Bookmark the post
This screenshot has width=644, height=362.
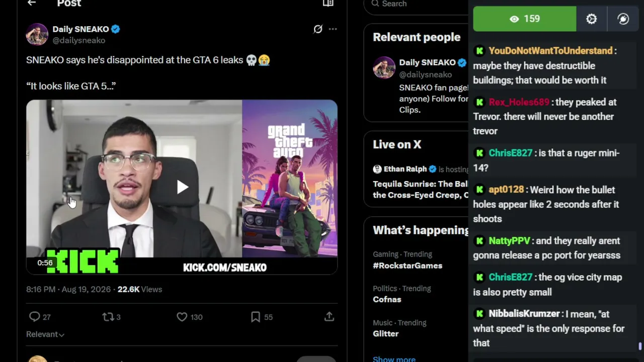(256, 317)
